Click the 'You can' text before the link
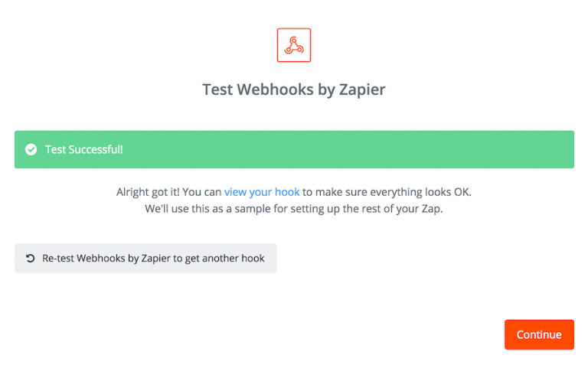588x365 pixels. point(204,192)
